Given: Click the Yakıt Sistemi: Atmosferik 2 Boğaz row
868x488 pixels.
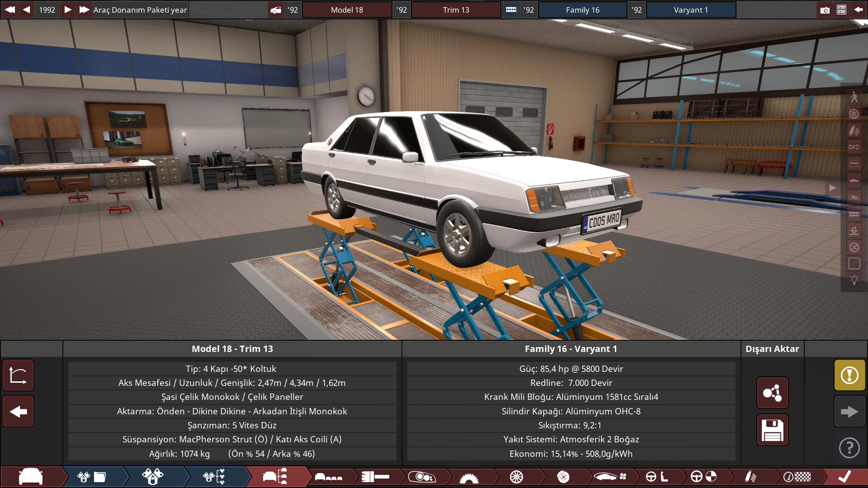Looking at the screenshot, I should pyautogui.click(x=571, y=439).
